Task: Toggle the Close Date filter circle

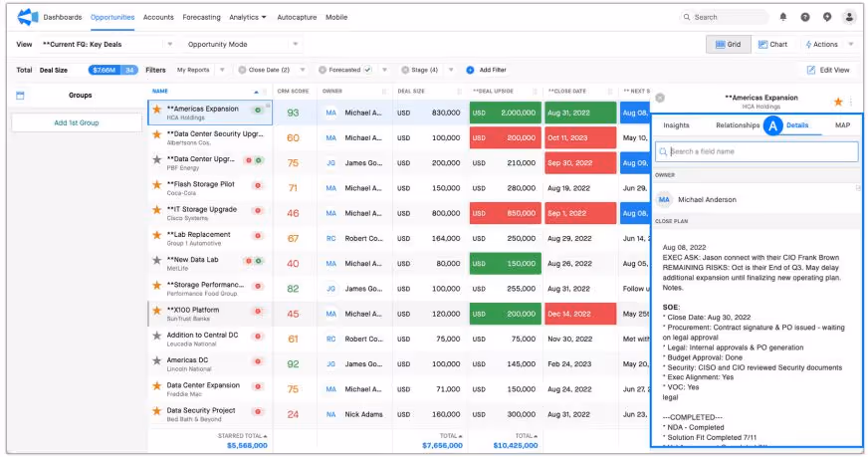Action: (x=242, y=70)
